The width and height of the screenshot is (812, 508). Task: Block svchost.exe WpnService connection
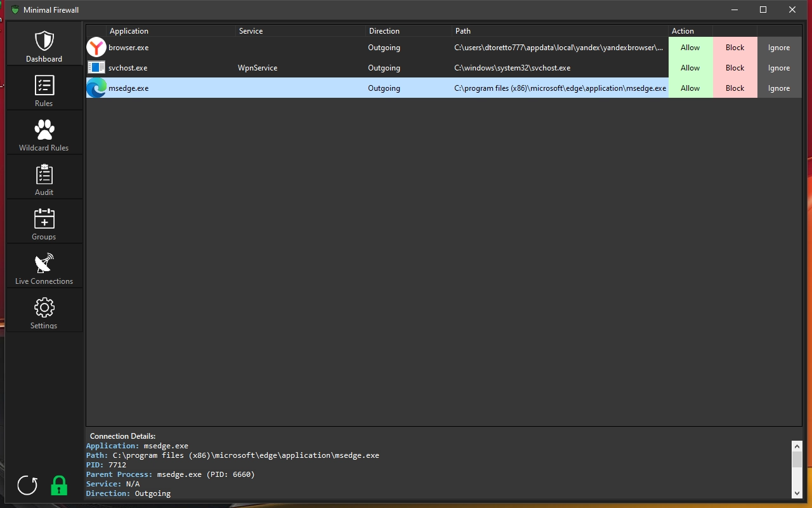pyautogui.click(x=735, y=68)
